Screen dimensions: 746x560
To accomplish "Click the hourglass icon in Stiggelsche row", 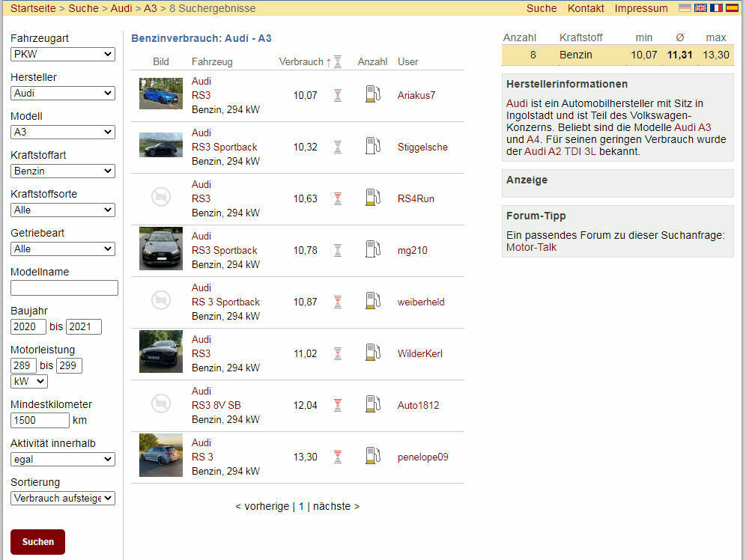I will tap(338, 147).
